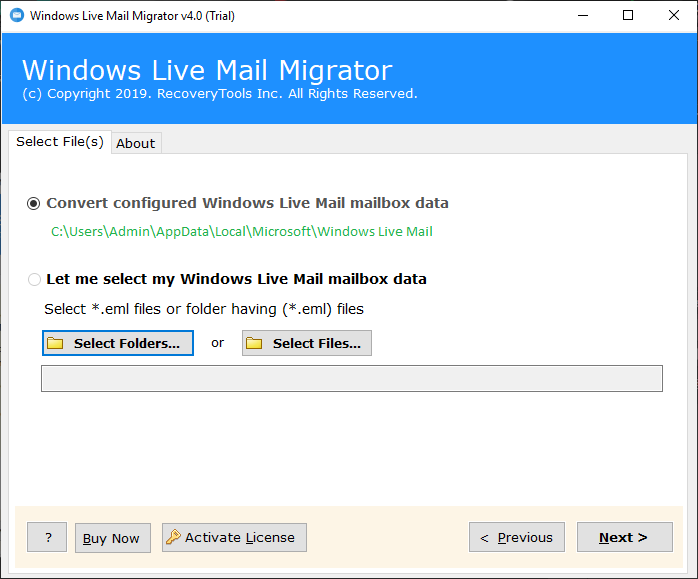Click the folder icon on Select Folders

56,343
